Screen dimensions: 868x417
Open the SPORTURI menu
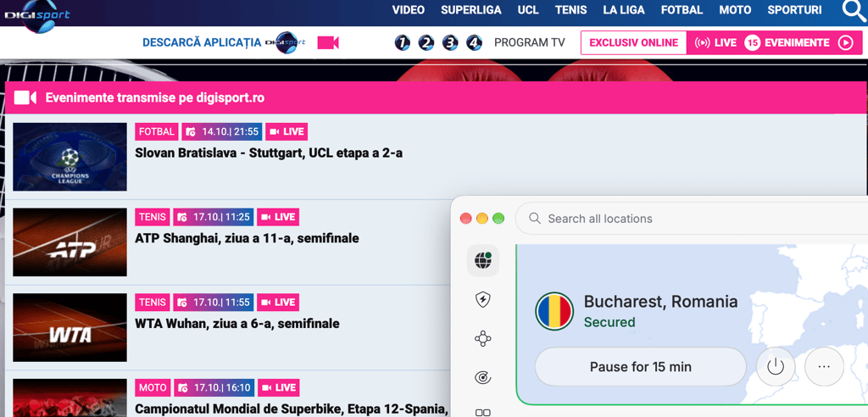(794, 10)
